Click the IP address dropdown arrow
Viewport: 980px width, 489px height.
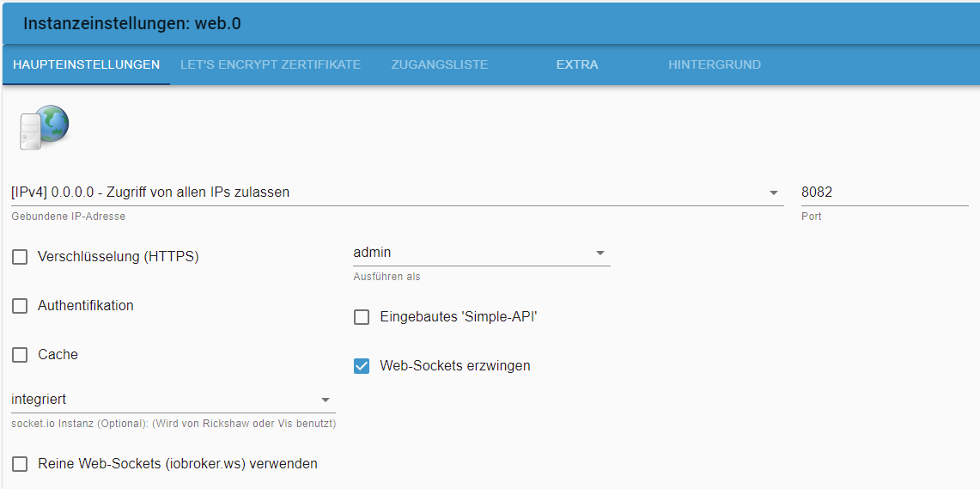774,193
